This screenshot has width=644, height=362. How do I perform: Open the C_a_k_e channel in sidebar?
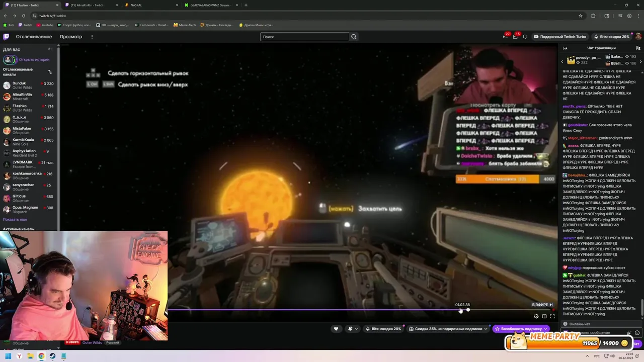[x=28, y=119]
